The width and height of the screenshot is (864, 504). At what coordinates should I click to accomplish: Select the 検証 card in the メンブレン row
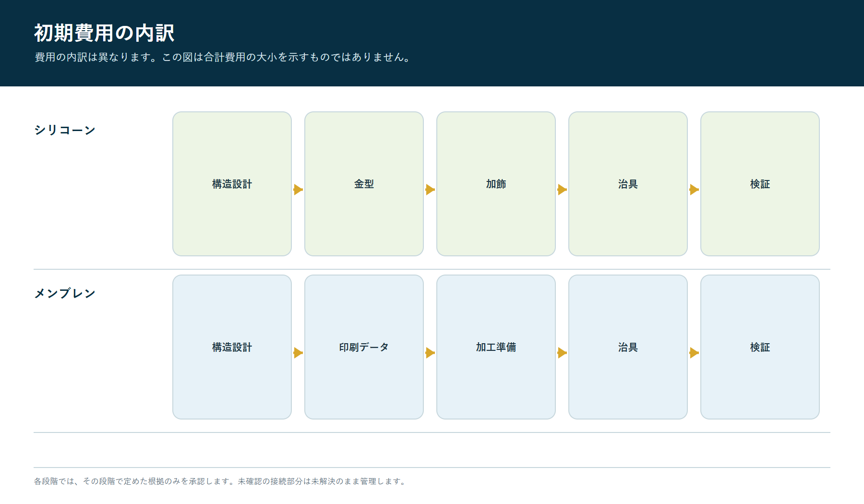point(760,347)
